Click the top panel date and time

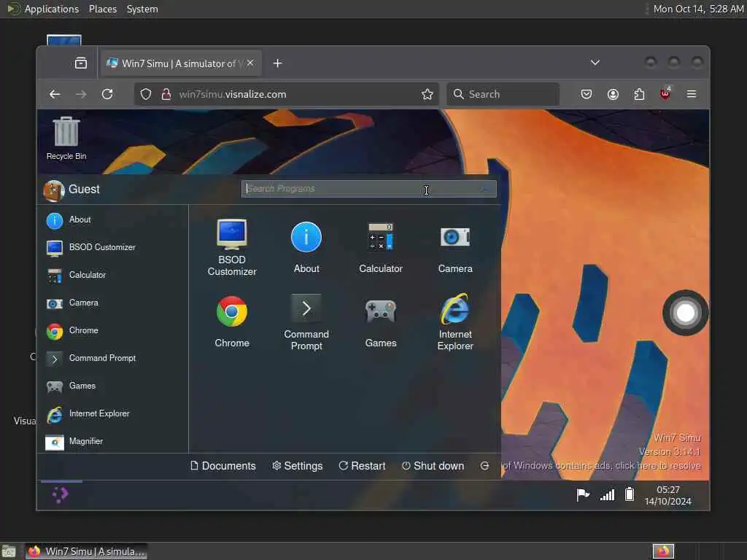[x=698, y=9]
